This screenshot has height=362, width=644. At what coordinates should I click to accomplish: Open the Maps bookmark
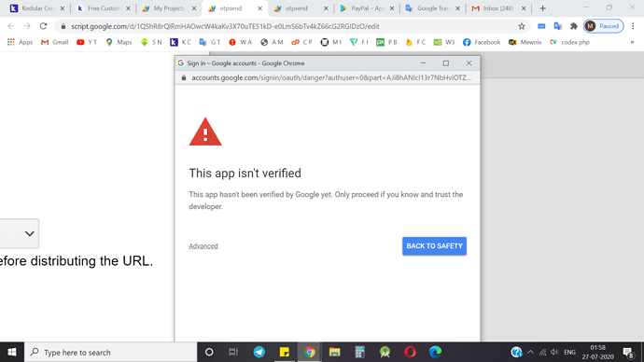pyautogui.click(x=119, y=42)
